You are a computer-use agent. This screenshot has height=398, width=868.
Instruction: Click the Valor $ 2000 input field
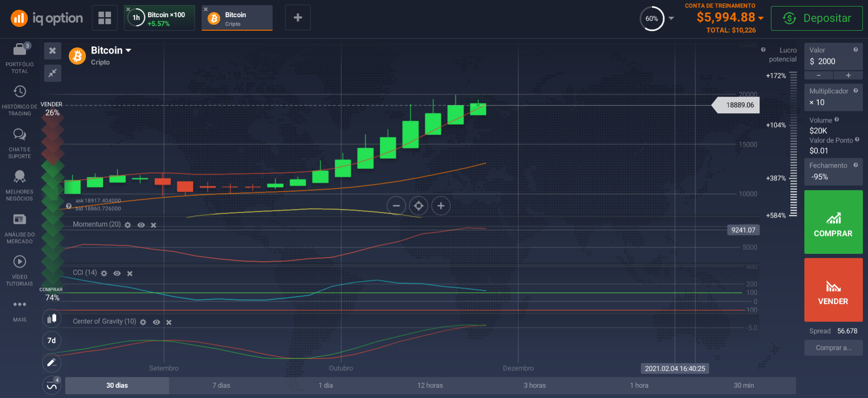(833, 57)
